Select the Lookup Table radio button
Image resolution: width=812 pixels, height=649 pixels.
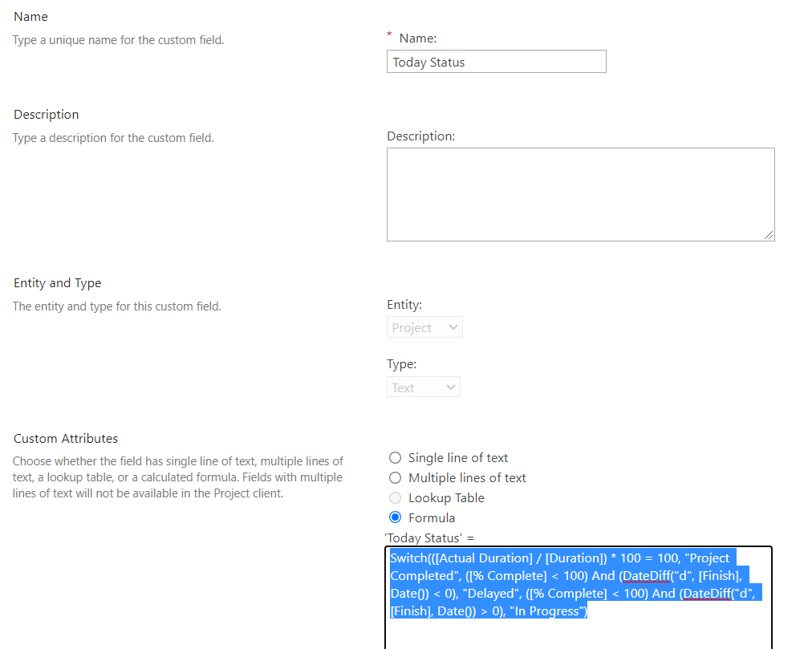(395, 497)
